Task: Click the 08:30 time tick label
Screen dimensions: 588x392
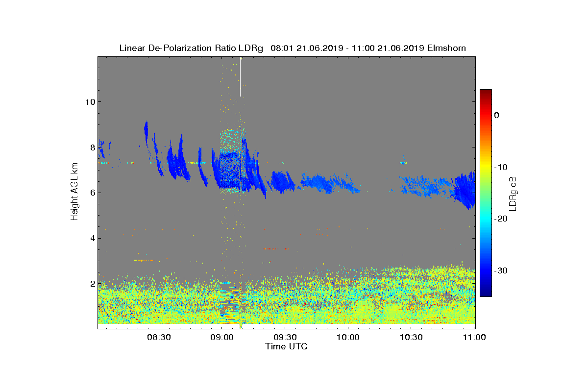Action: coord(159,338)
